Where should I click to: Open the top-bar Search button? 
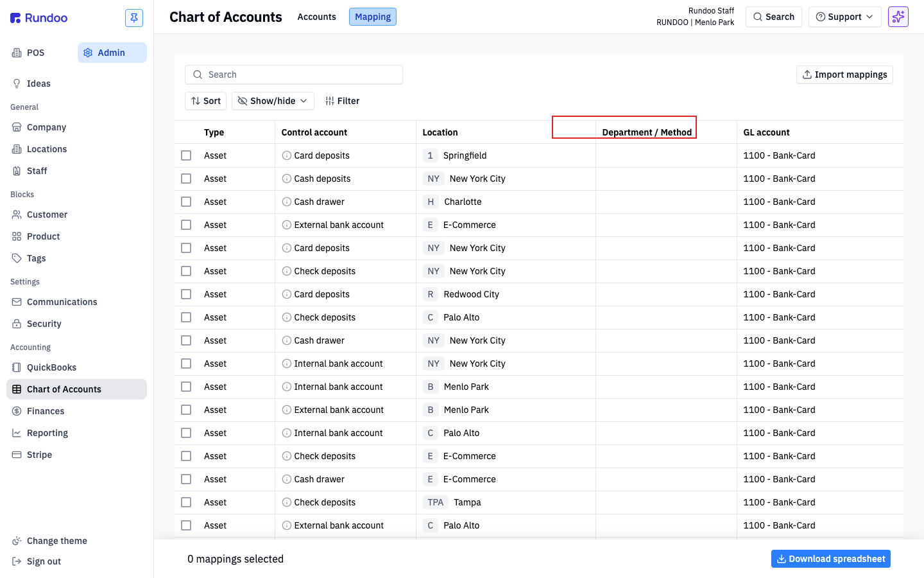tap(774, 17)
